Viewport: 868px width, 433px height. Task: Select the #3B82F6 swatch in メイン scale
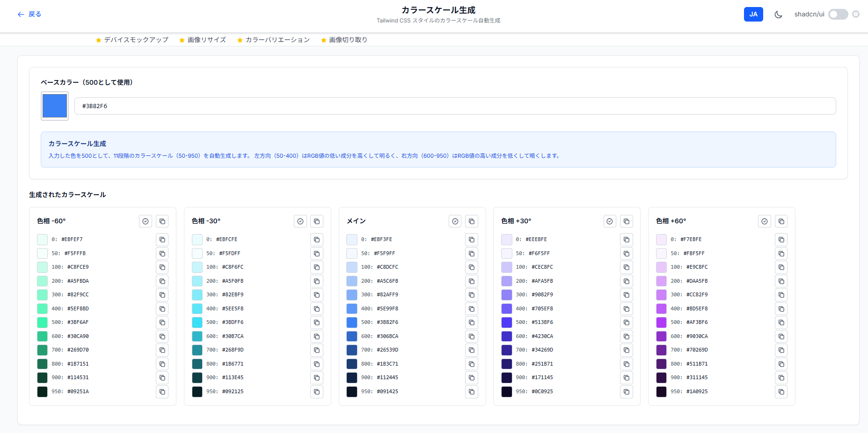(x=352, y=323)
